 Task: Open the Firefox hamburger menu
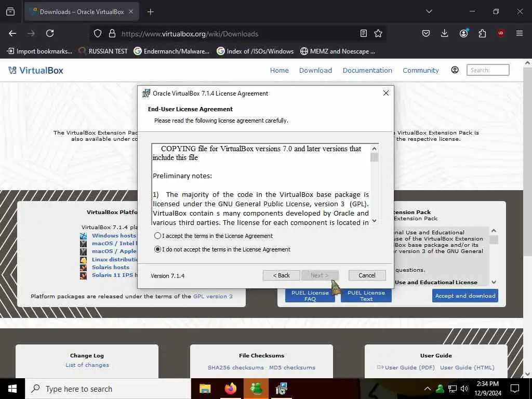tap(519, 33)
